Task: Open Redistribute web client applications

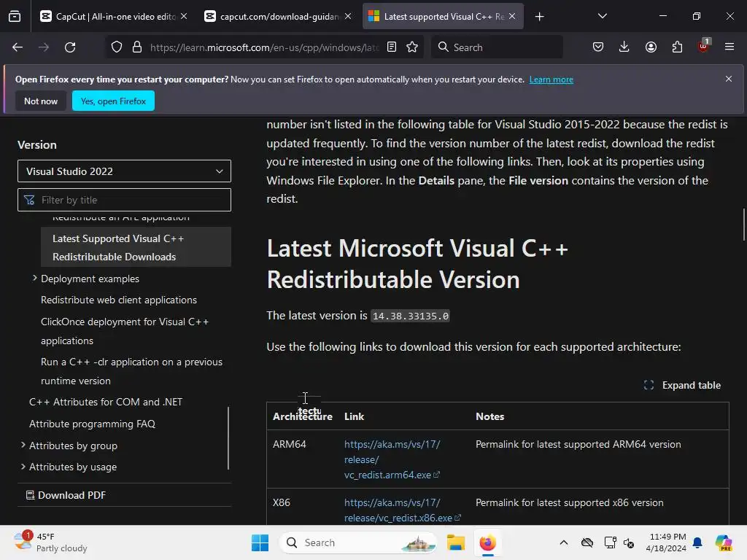Action: point(119,300)
